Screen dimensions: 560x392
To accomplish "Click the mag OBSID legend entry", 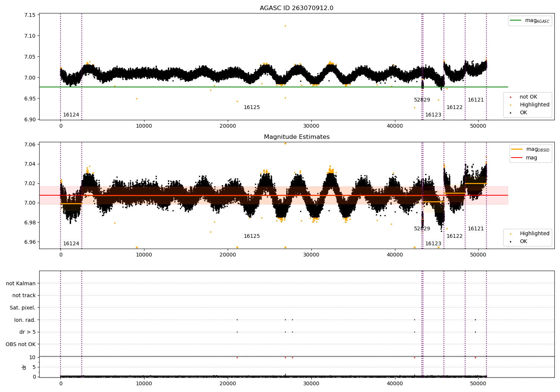I will pos(531,149).
